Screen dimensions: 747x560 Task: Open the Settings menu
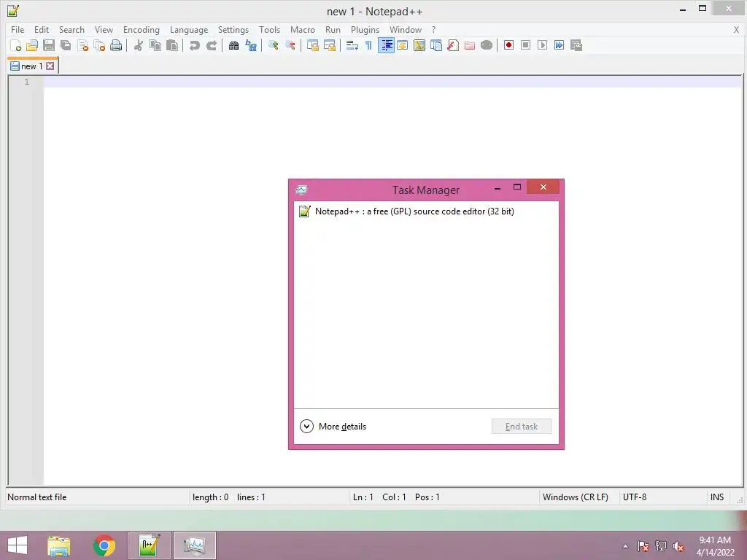233,29
